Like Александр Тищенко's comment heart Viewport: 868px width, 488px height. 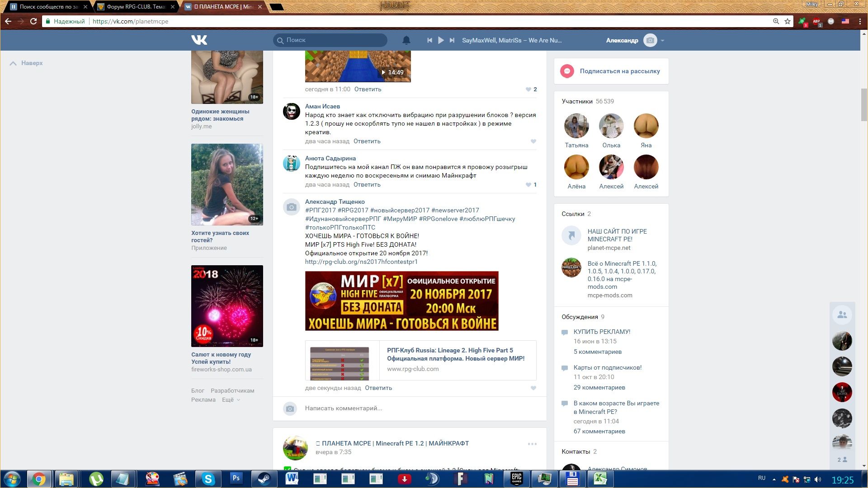(x=533, y=388)
